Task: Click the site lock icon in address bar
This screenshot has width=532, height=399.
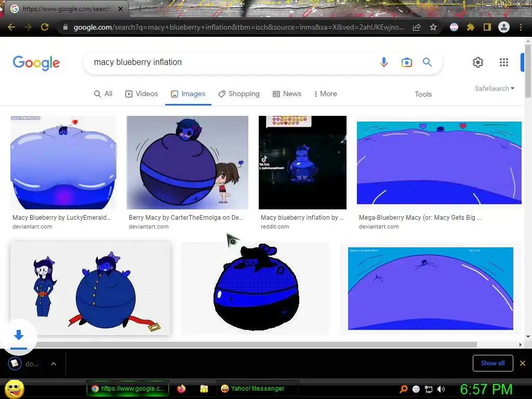Action: coord(65,27)
